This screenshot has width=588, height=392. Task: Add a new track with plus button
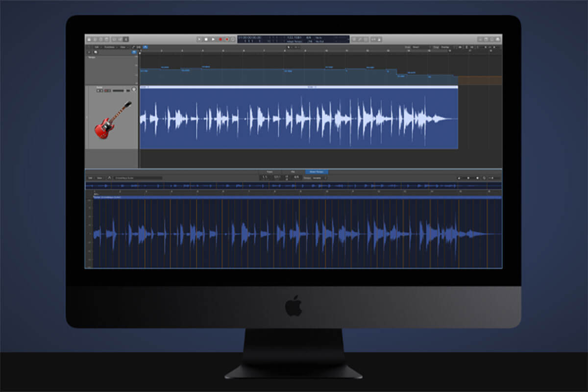(x=89, y=52)
